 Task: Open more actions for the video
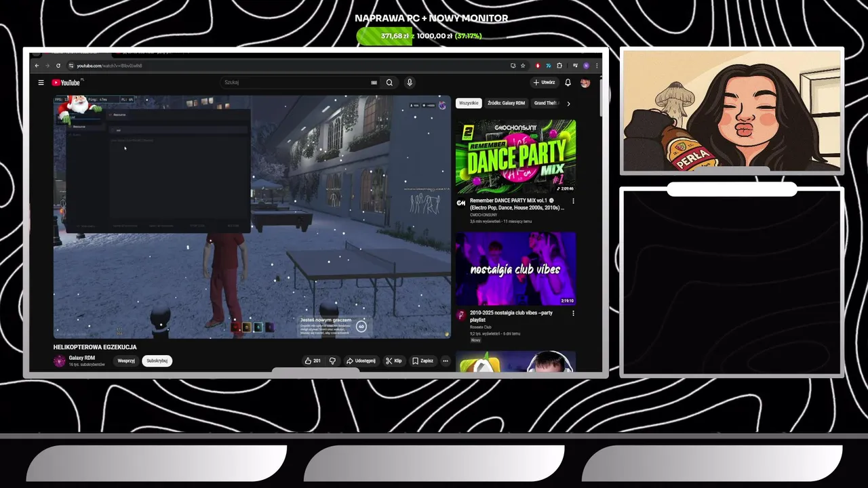pyautogui.click(x=446, y=361)
